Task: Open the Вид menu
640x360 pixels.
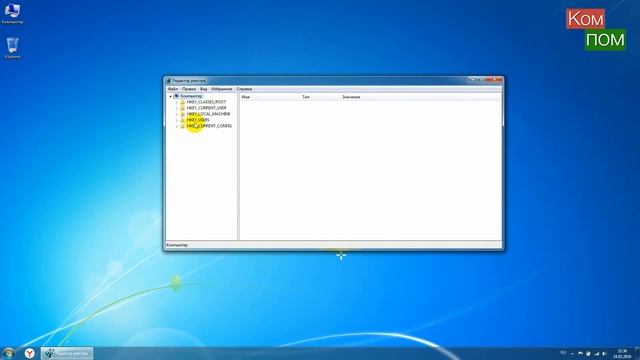Action: click(x=203, y=89)
